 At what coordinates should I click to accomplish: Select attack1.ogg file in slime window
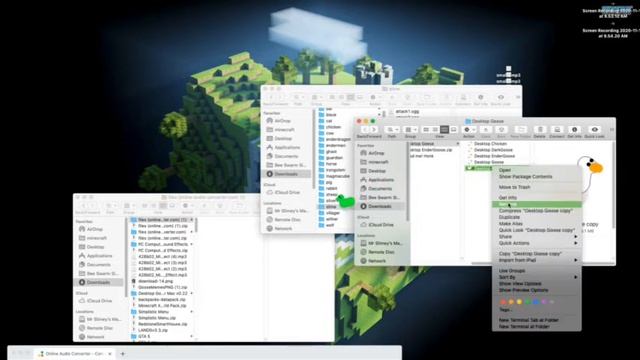coord(407,111)
